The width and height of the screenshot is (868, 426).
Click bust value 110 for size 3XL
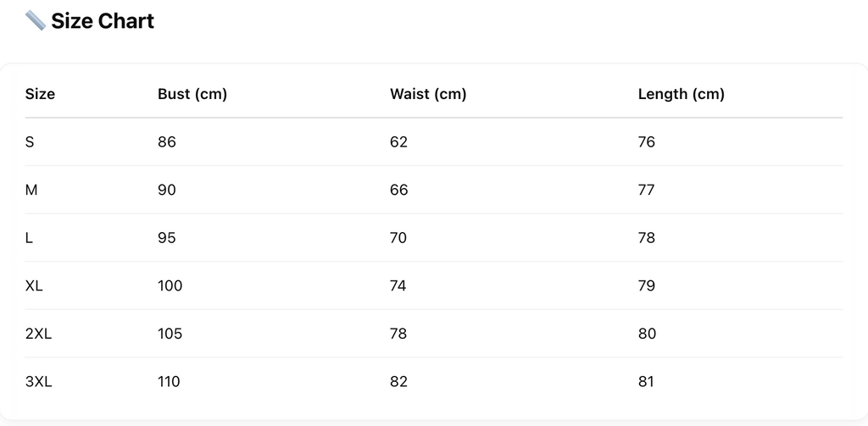pyautogui.click(x=169, y=382)
